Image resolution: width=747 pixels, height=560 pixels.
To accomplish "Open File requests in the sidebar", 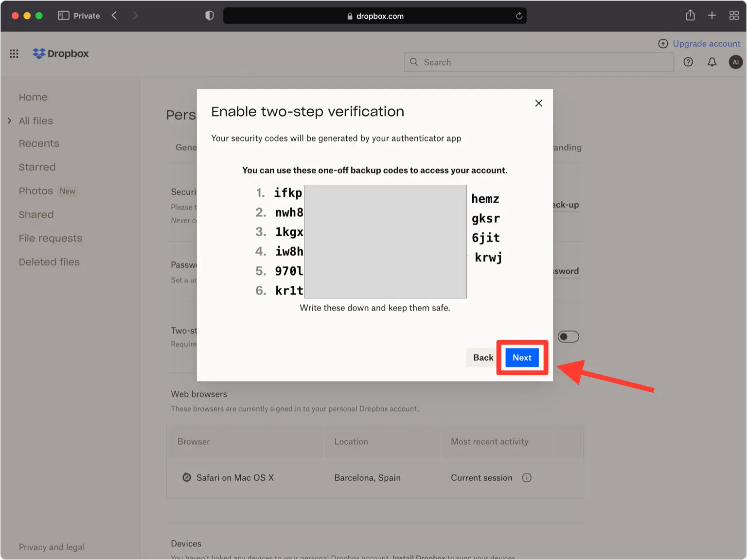I will [51, 238].
